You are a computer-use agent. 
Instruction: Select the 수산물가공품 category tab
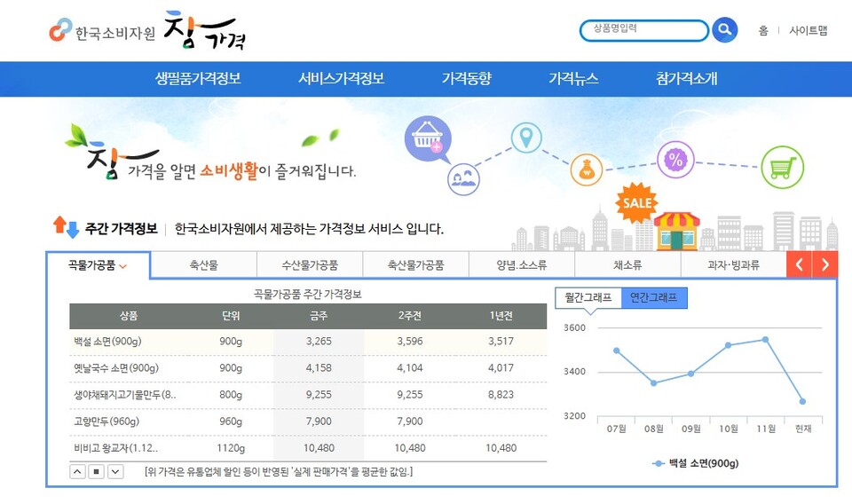pos(310,265)
